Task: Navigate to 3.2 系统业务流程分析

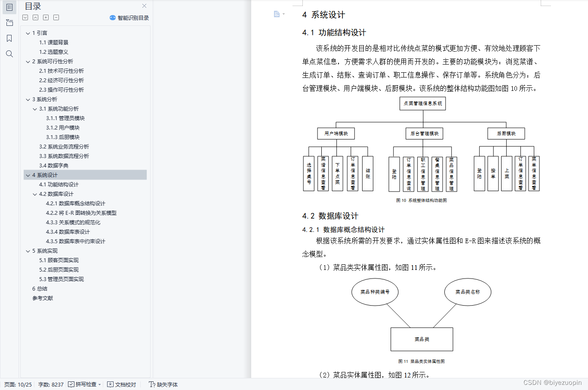Action: tap(64, 147)
